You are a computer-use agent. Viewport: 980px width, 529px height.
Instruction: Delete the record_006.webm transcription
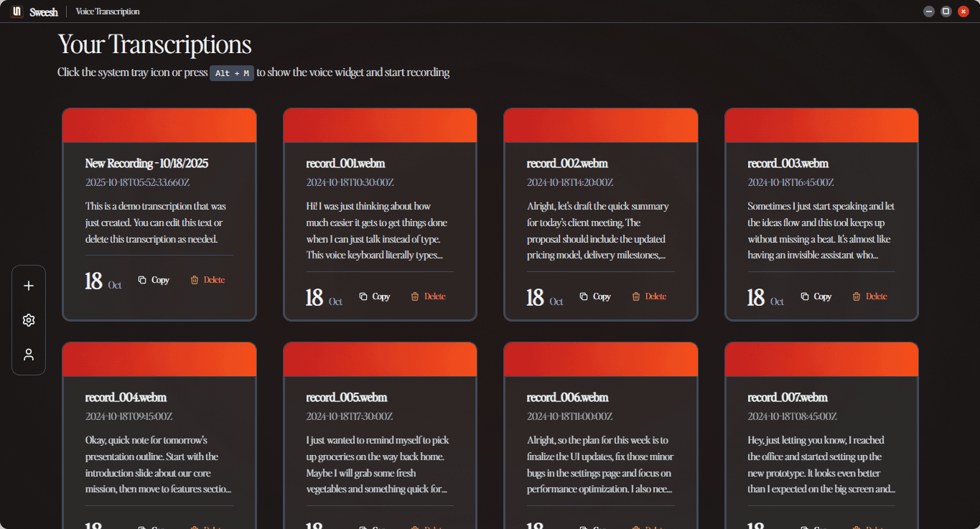click(x=649, y=527)
